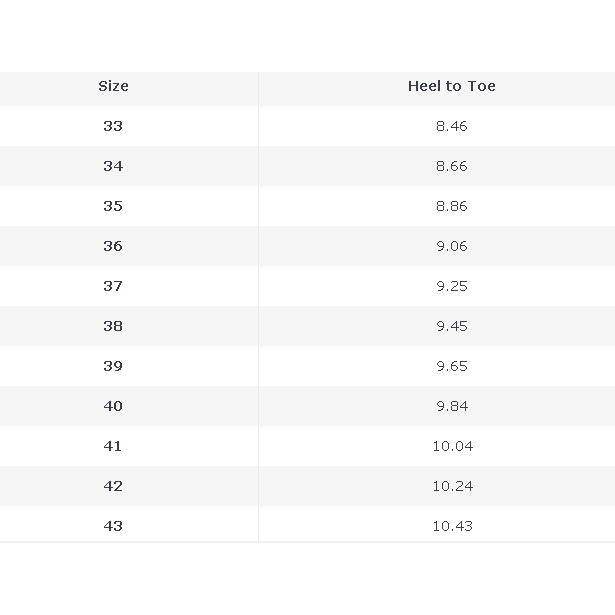Image resolution: width=615 pixels, height=615 pixels.
Task: Click the 9.25 heel to toe value
Action: pos(451,286)
